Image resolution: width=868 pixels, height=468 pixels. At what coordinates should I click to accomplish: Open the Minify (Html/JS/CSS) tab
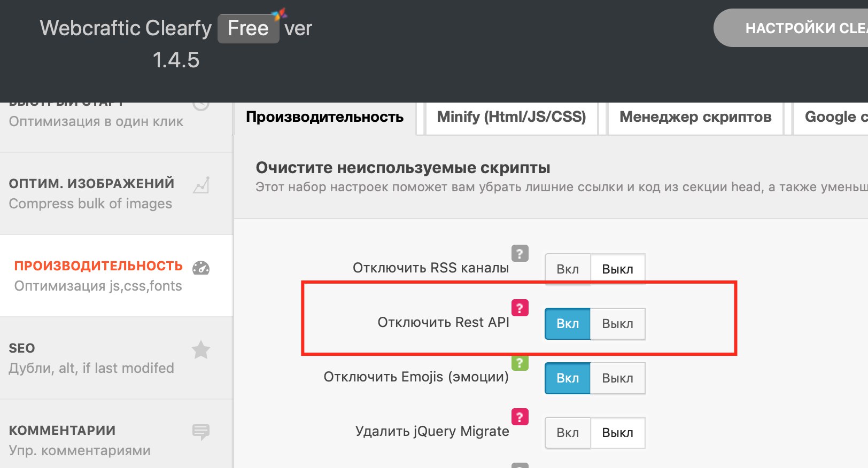(x=511, y=117)
